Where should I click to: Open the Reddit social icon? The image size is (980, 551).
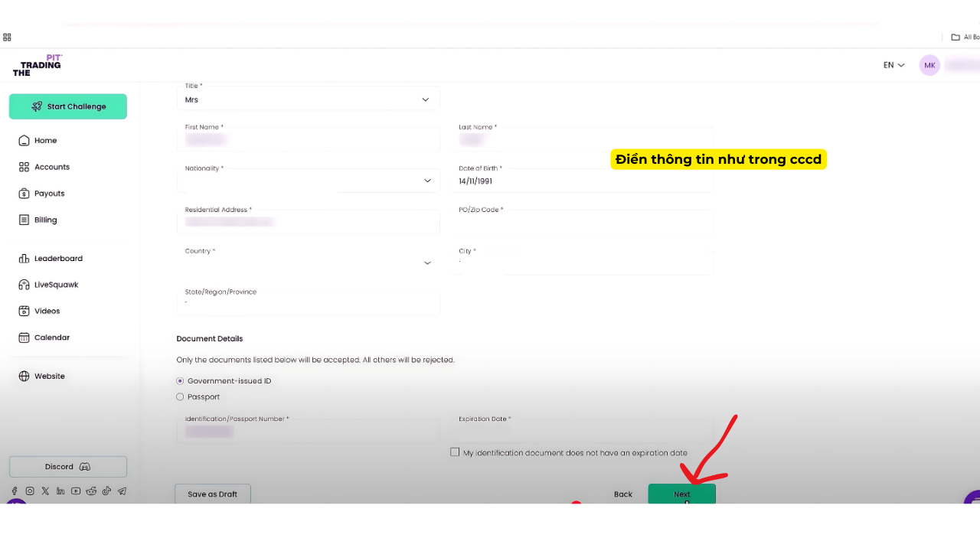pyautogui.click(x=91, y=491)
